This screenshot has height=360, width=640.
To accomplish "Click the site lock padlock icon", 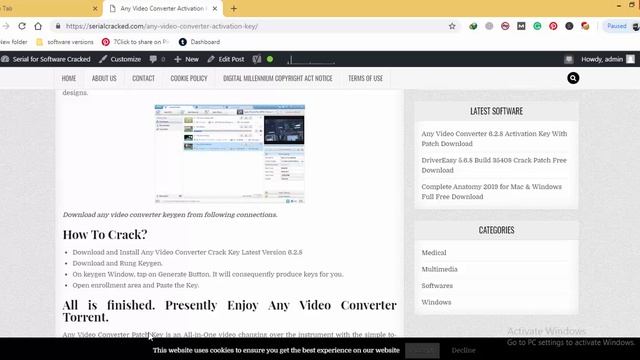I will coord(58,26).
